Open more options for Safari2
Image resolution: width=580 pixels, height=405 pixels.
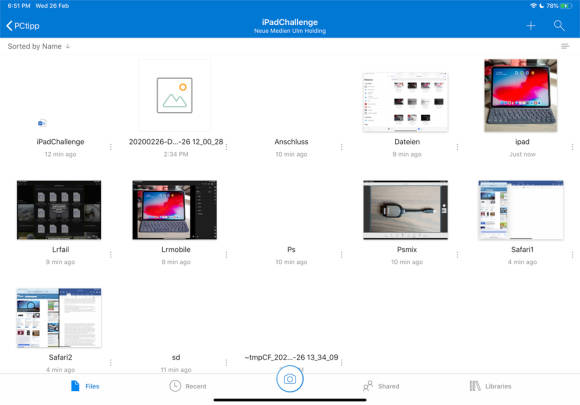pos(111,362)
